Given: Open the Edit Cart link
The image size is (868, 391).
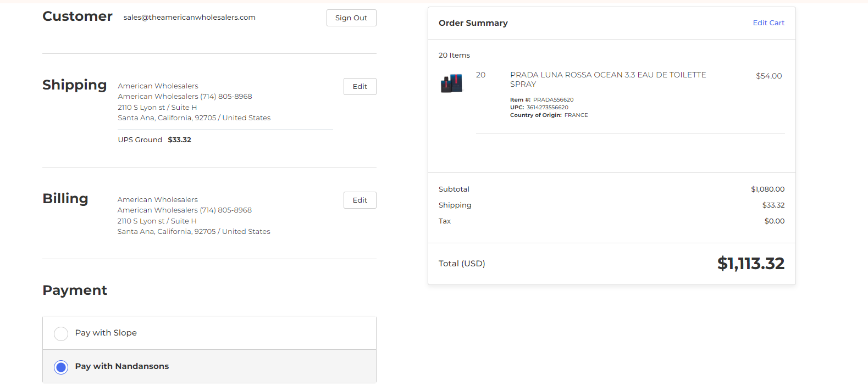Looking at the screenshot, I should click(x=769, y=23).
